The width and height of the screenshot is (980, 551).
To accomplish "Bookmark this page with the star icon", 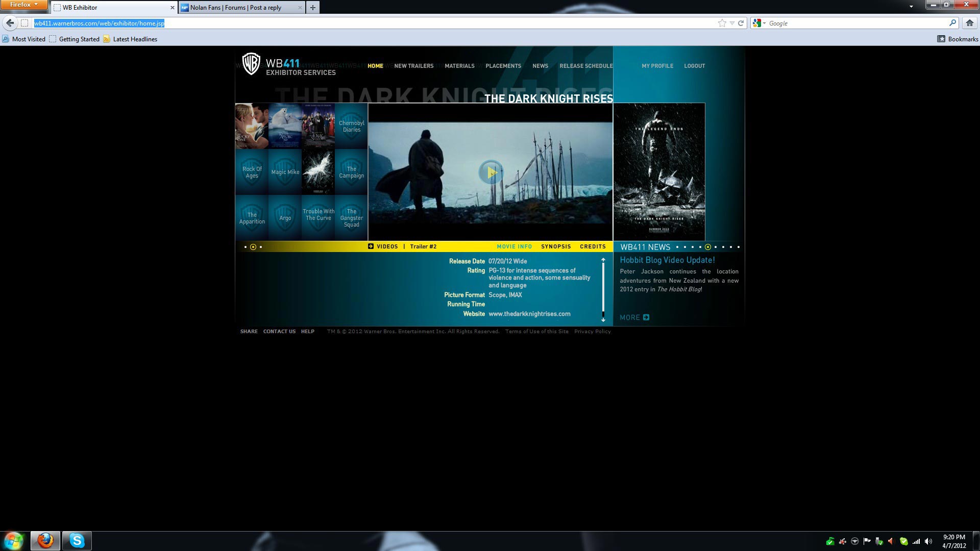I will (722, 23).
